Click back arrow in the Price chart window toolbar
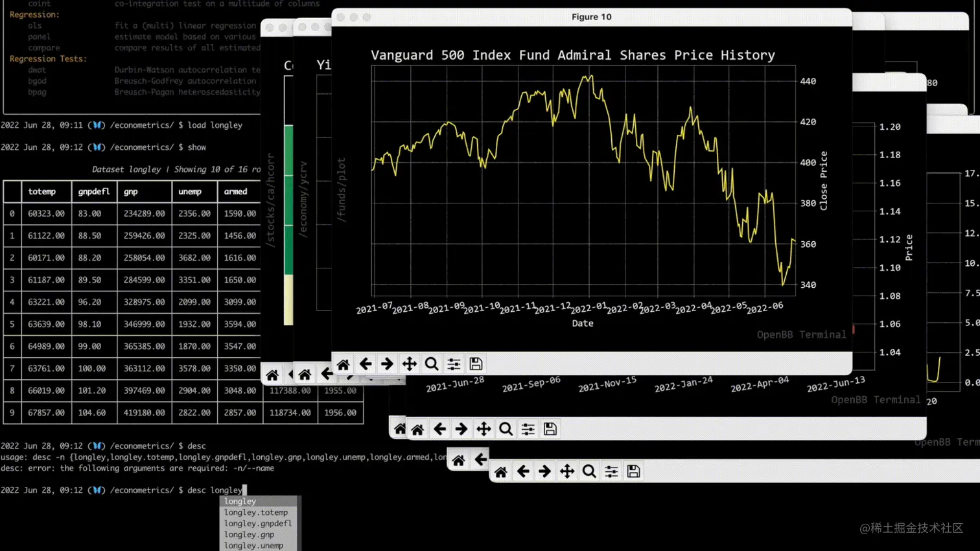The height and width of the screenshot is (551, 980). click(x=439, y=429)
